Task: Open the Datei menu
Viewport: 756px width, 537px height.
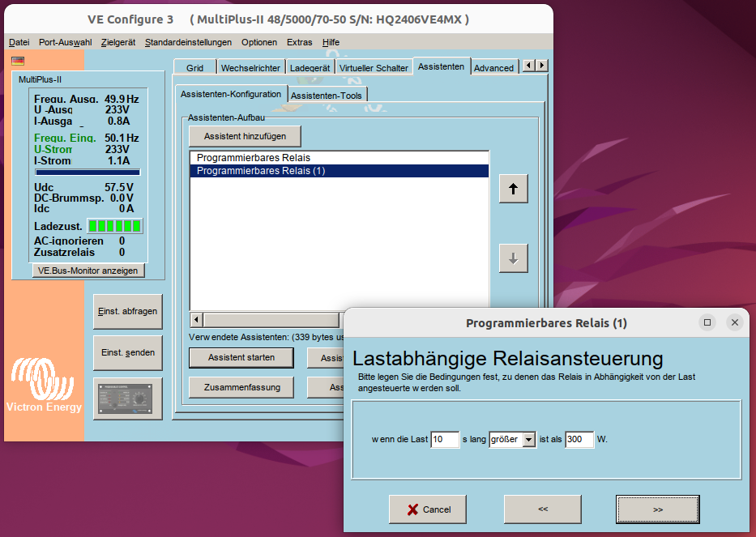Action: tap(19, 42)
